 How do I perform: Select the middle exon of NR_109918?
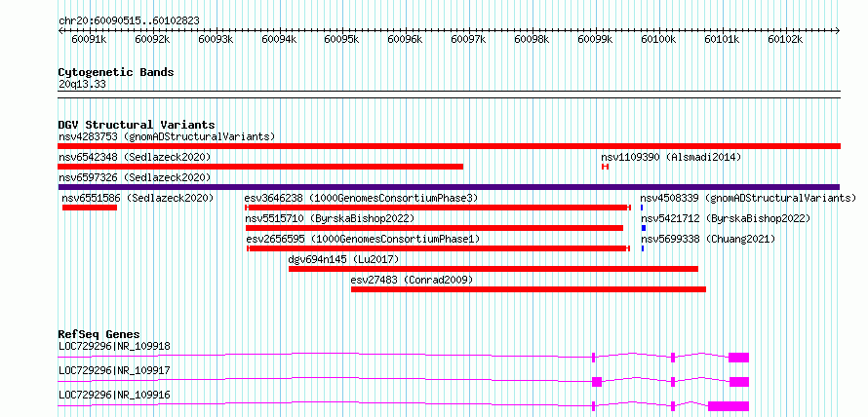(673, 358)
